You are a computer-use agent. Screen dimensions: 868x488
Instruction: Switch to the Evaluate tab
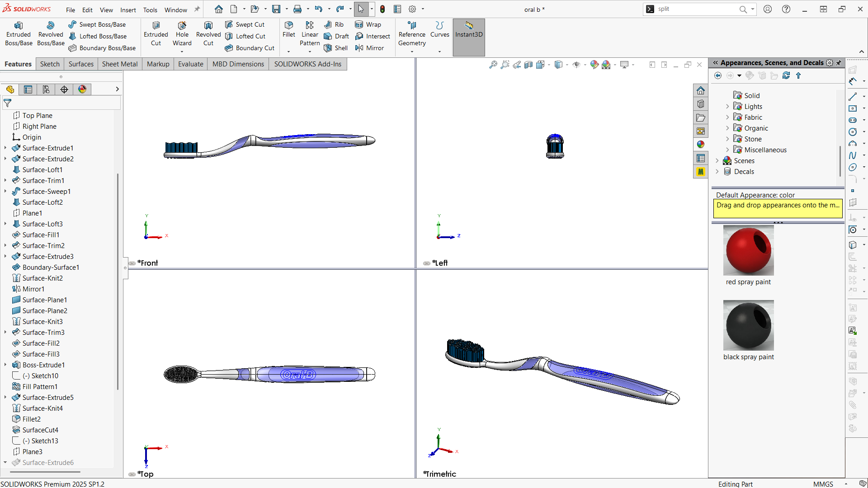(190, 64)
